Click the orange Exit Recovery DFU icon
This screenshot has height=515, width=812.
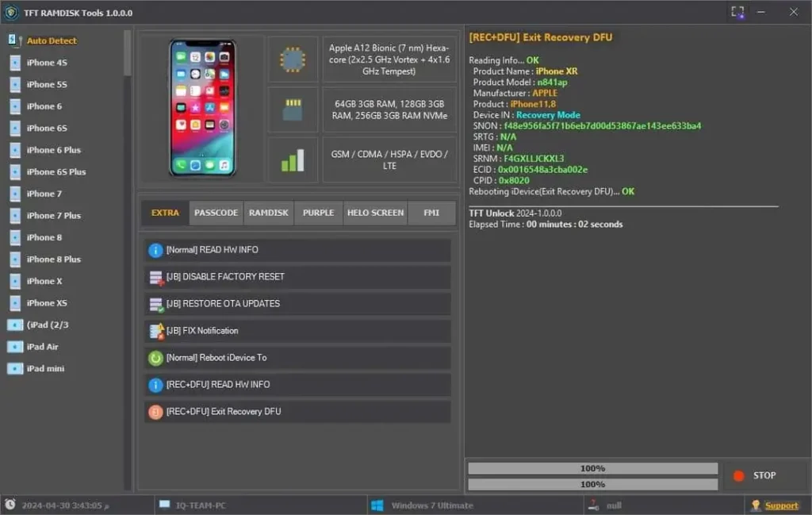pos(155,412)
